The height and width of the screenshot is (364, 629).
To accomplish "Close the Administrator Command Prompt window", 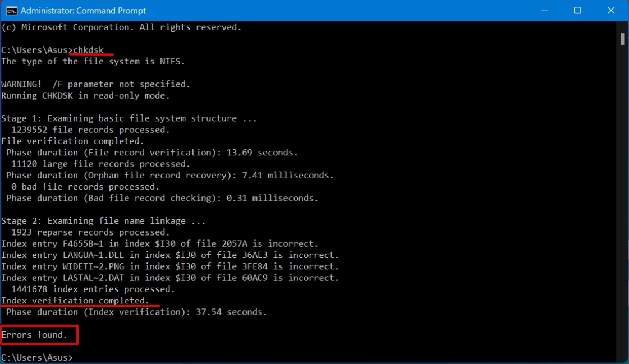I will click(611, 11).
